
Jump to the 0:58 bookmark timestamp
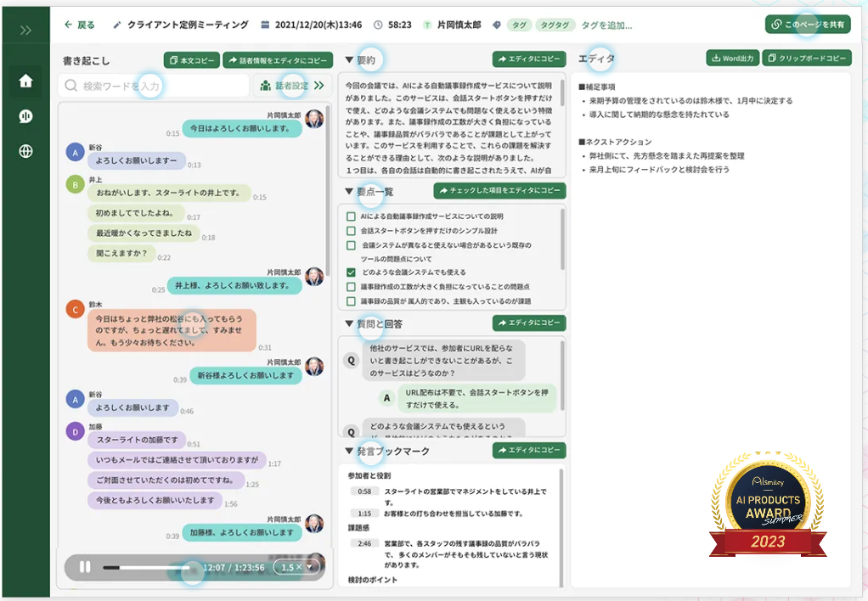[364, 491]
